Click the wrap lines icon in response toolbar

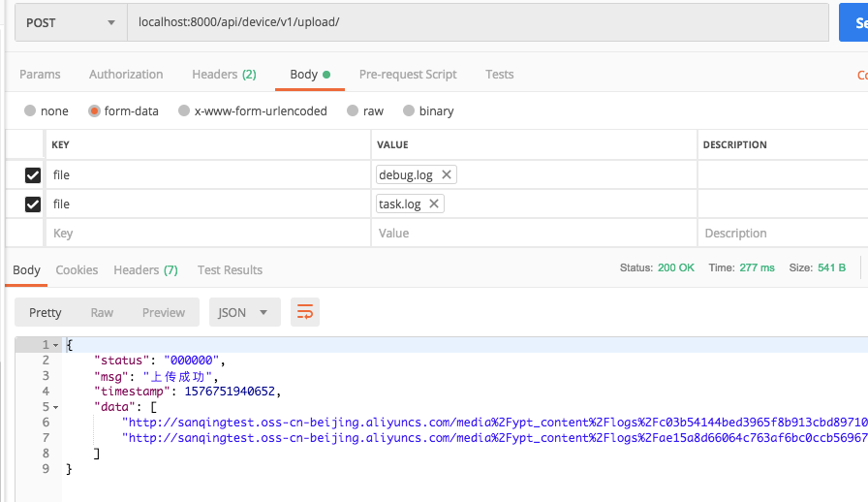pos(305,312)
